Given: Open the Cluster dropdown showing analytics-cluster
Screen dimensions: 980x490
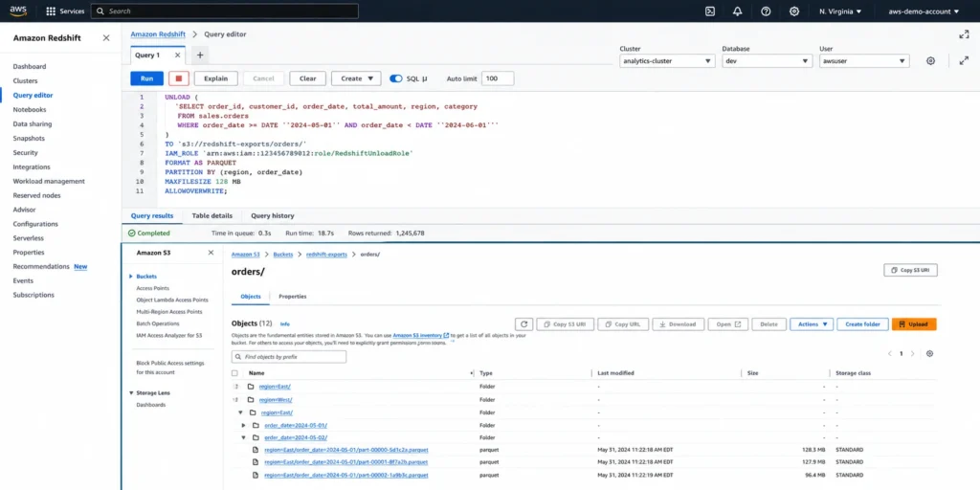Looking at the screenshot, I should 667,61.
